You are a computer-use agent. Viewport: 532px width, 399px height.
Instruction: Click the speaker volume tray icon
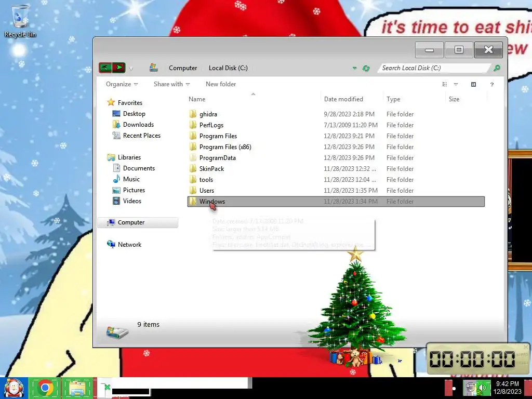(x=482, y=388)
